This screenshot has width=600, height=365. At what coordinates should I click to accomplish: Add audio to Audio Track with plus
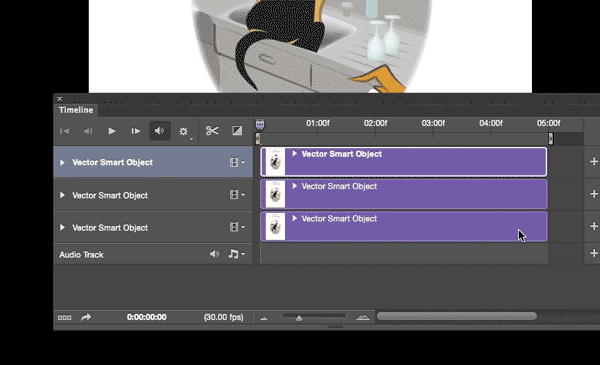[x=593, y=253]
